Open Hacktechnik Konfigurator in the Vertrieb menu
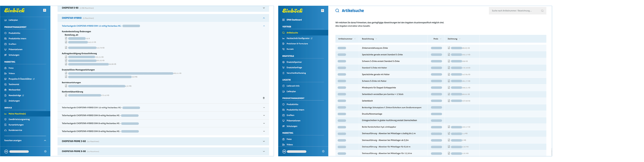Image resolution: width=644 pixels, height=162 pixels. click(x=298, y=38)
